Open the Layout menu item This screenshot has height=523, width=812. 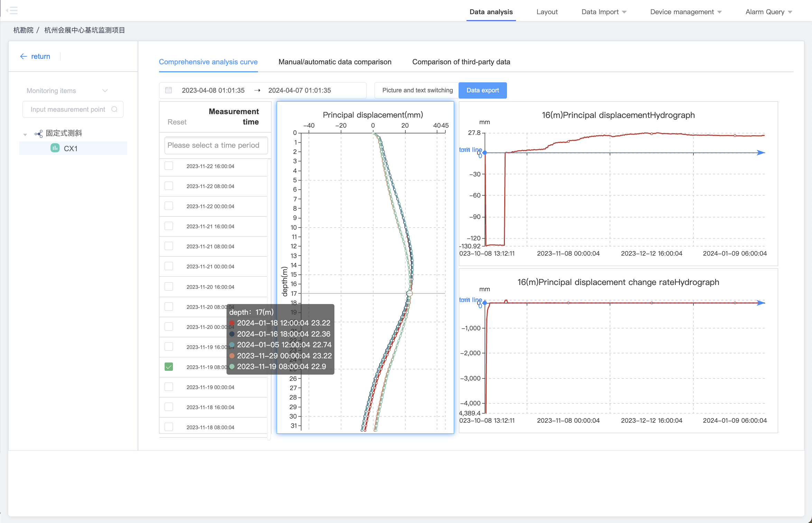(x=547, y=12)
